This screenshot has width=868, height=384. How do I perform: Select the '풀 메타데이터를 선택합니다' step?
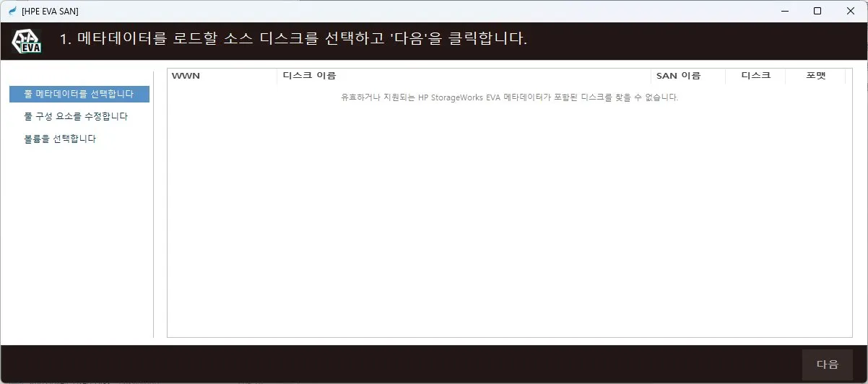pos(79,94)
